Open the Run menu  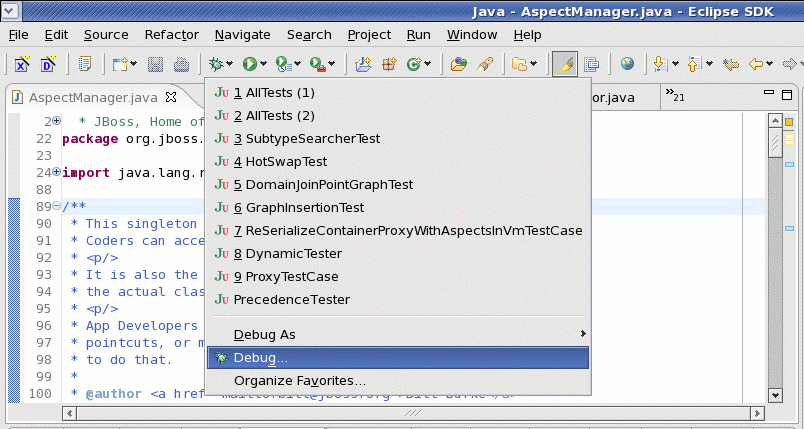click(x=418, y=35)
